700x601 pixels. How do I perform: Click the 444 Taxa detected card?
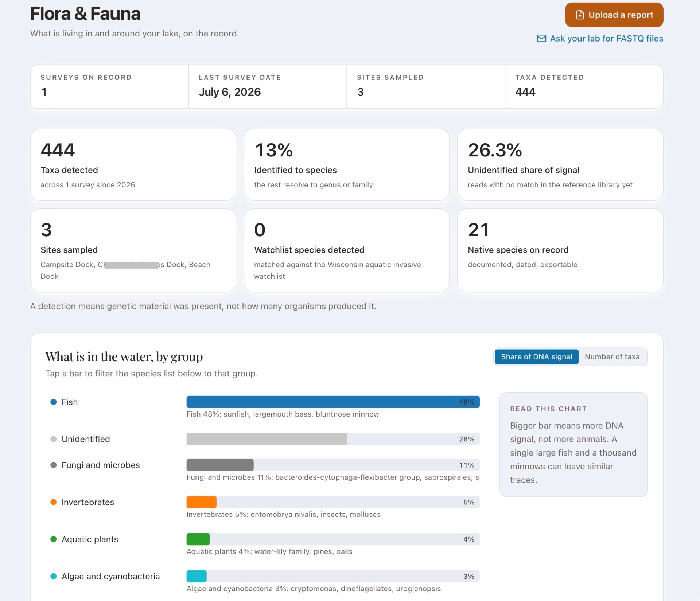coord(133,165)
